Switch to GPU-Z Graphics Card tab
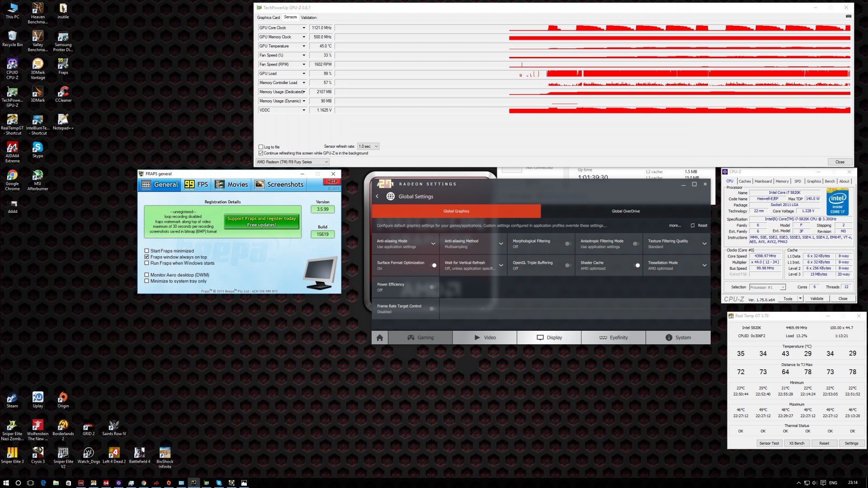868x488 pixels. point(269,18)
